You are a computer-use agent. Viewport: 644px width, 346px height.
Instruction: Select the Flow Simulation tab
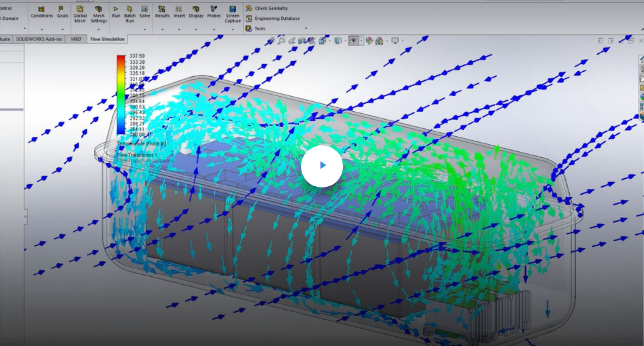point(107,39)
